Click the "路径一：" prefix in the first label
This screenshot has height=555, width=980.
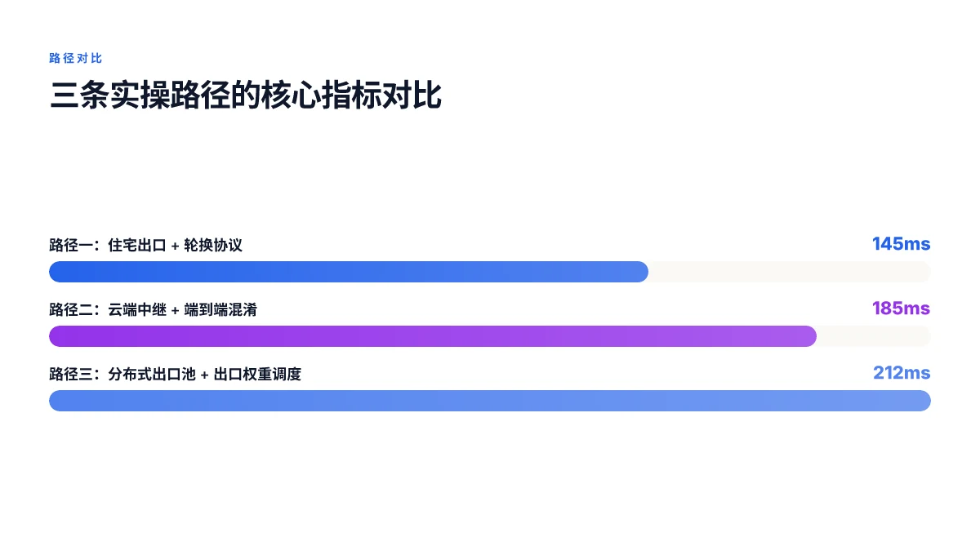[78, 245]
